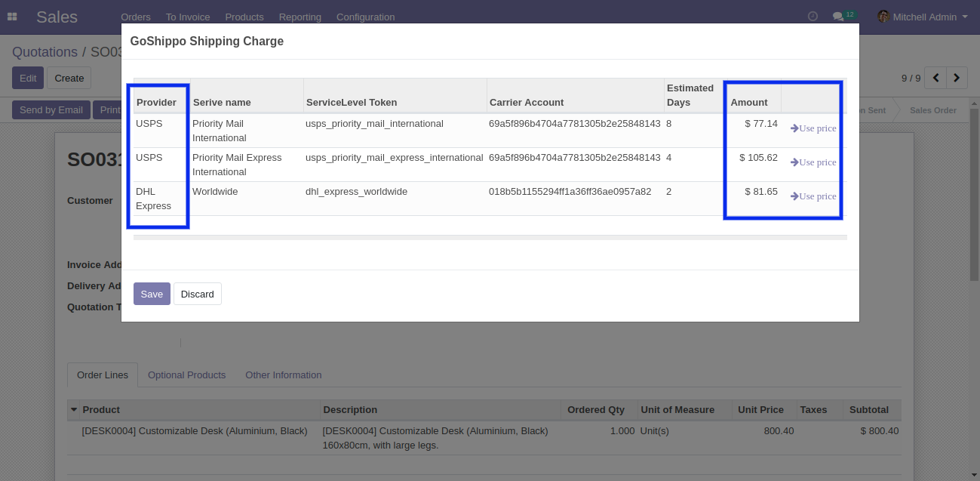Open the Products menu
980x481 pixels.
click(244, 17)
